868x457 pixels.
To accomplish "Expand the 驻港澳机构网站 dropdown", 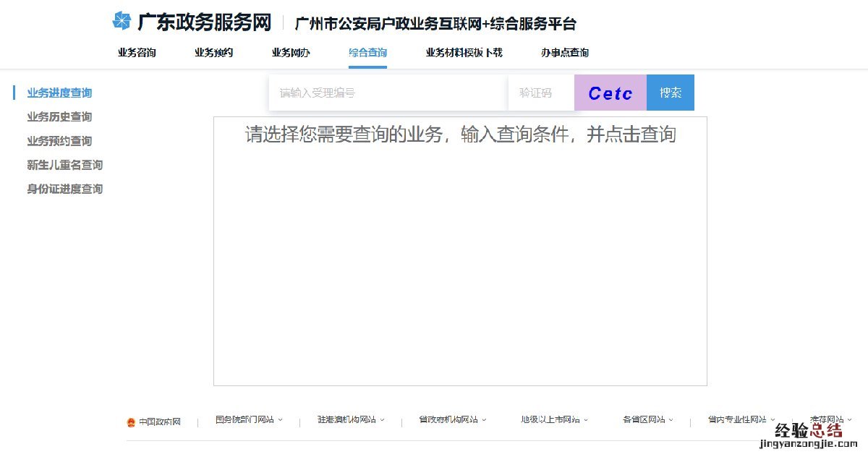I will pyautogui.click(x=351, y=419).
